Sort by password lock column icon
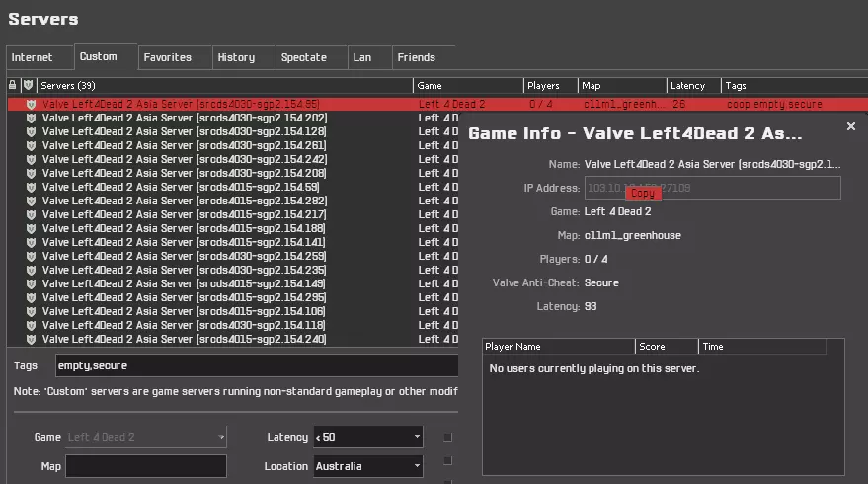The image size is (868, 484). click(13, 85)
